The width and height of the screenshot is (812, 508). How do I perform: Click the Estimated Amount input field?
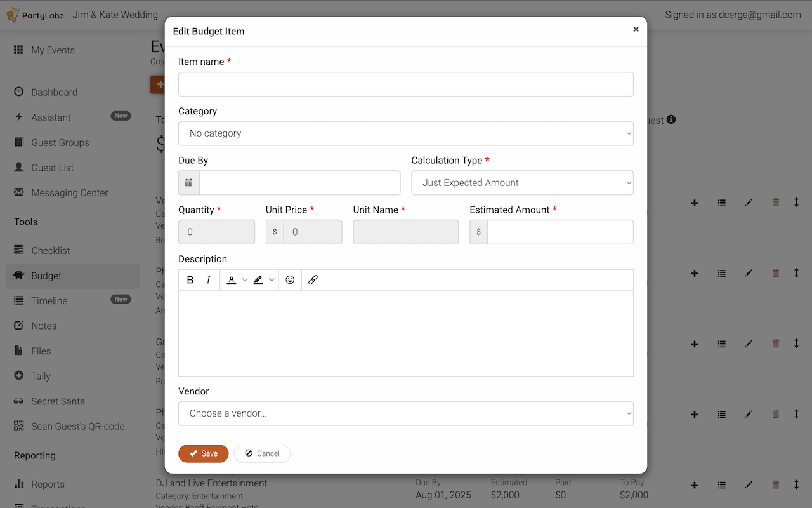click(x=560, y=232)
